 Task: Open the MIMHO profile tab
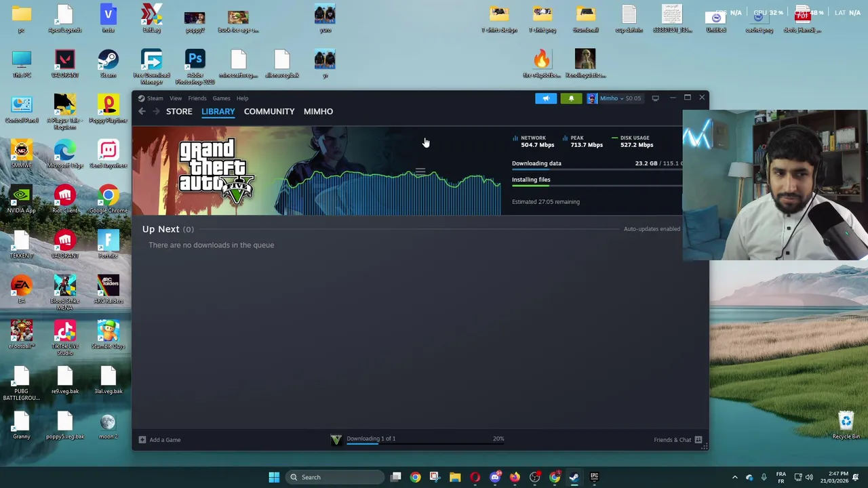coord(318,111)
